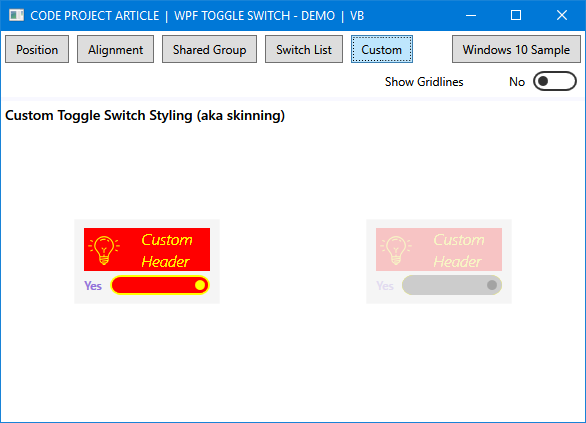This screenshot has width=586, height=423.
Task: Click the No label next to gridlines switch
Action: [517, 82]
